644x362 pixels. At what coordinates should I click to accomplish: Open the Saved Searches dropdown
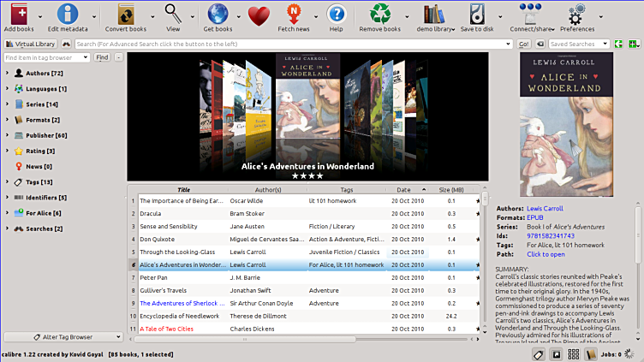pos(607,44)
